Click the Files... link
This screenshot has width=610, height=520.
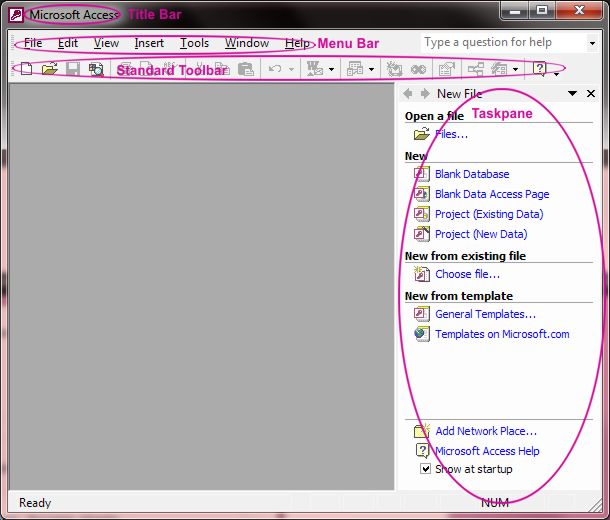point(451,134)
